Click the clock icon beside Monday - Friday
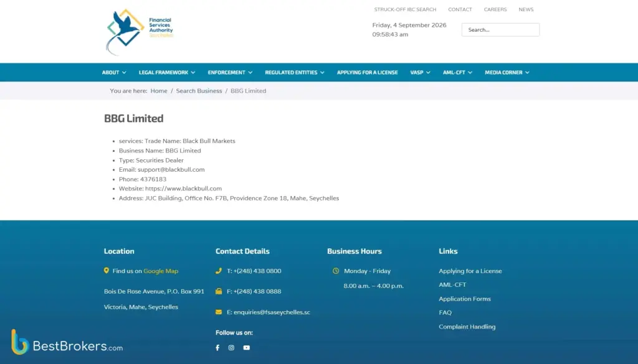The height and width of the screenshot is (364, 638). 336,271
